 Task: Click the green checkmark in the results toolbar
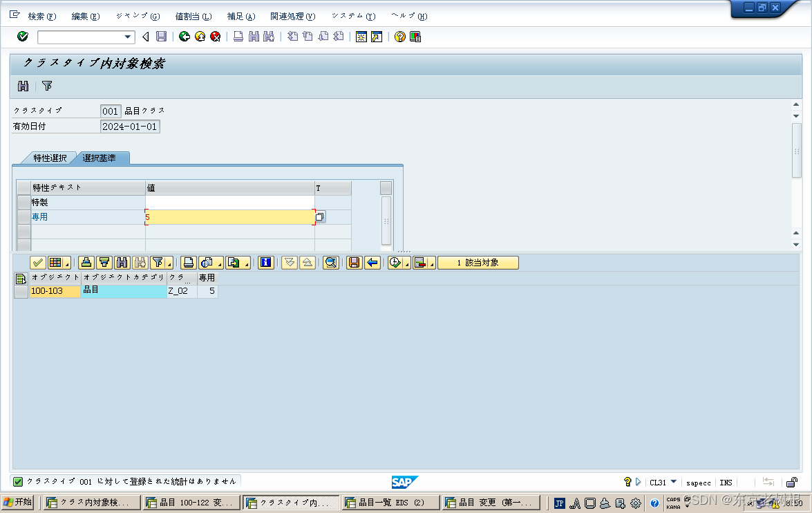tap(38, 263)
